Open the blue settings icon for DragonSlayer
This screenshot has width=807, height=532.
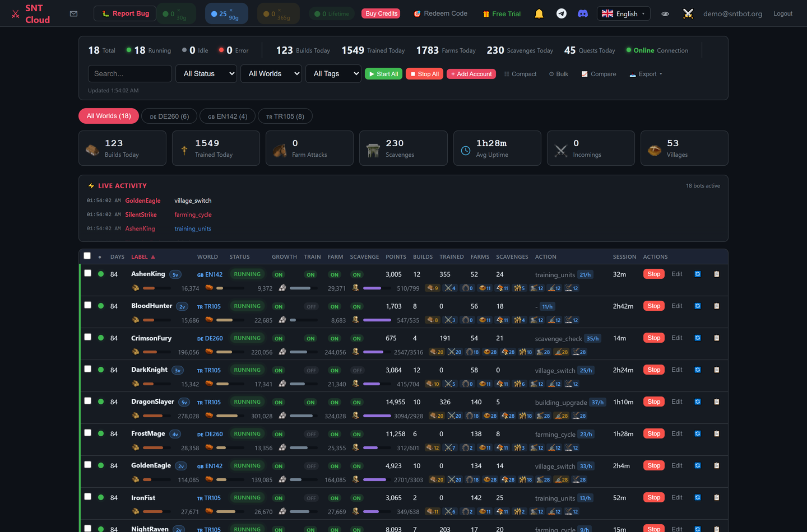point(698,402)
